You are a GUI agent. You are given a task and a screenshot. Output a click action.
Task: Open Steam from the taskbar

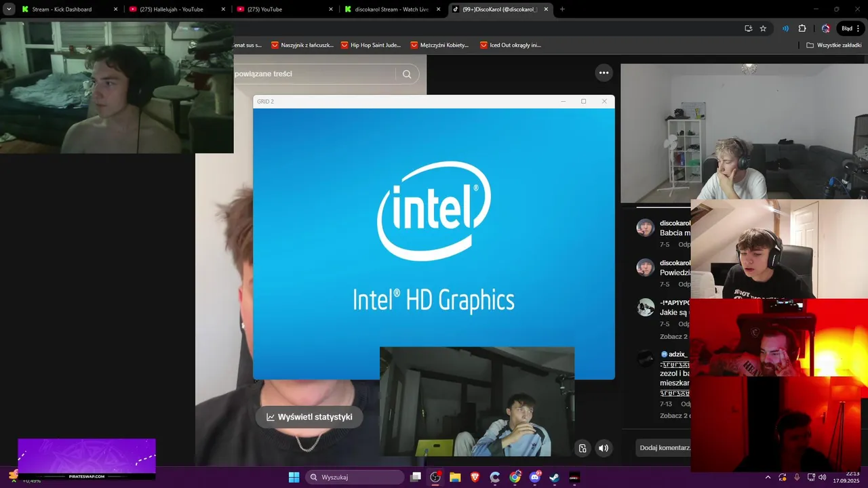555,477
